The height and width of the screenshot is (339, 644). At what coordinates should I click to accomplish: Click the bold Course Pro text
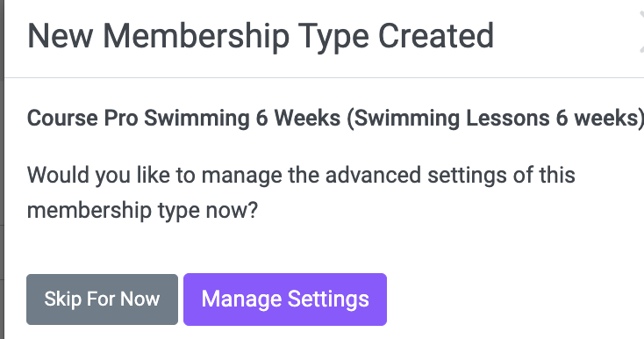[82, 119]
